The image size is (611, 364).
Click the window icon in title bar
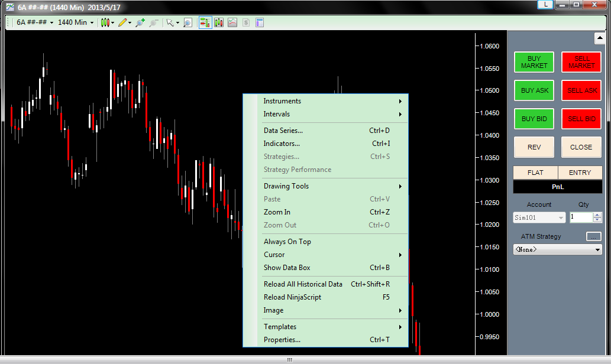tap(9, 7)
